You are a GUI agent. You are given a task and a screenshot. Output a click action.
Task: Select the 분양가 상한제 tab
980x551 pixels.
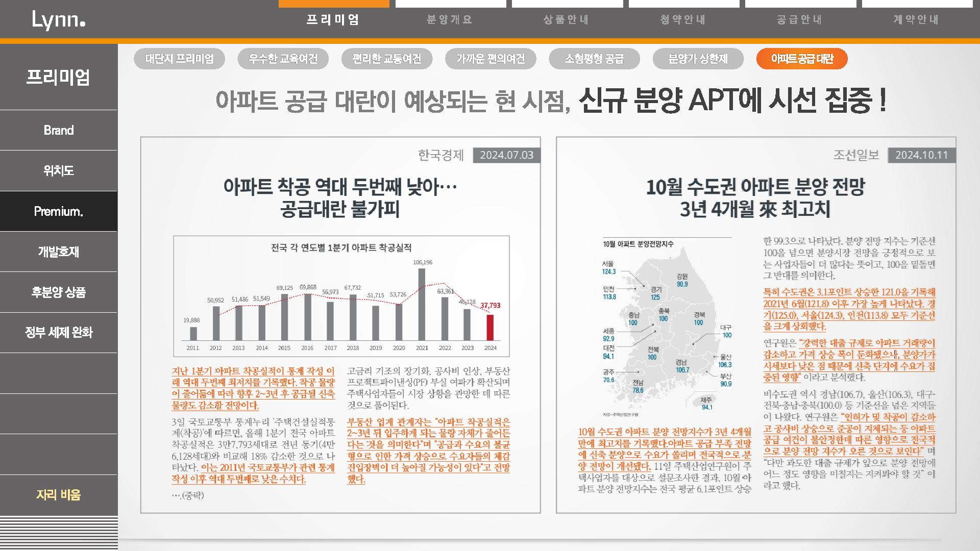point(698,59)
